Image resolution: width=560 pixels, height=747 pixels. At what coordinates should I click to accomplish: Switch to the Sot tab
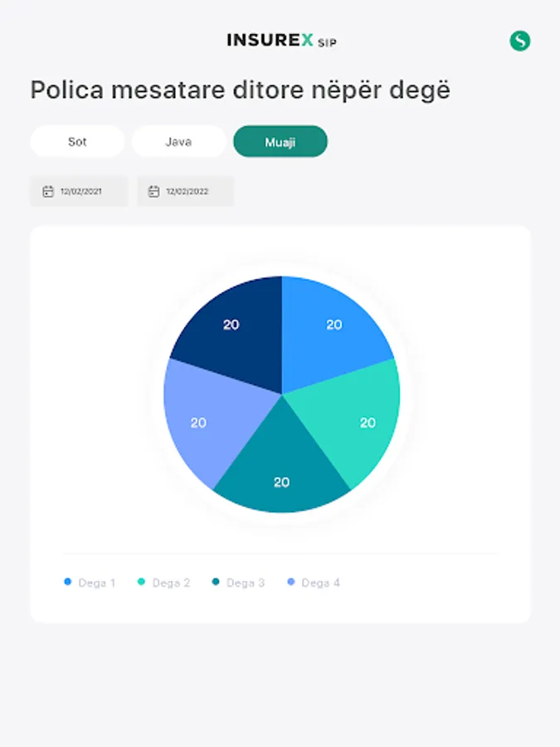point(77,141)
